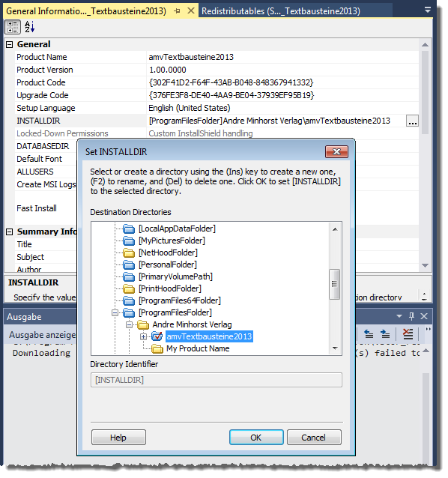This screenshot has height=478, width=448.
Task: Select Setup Language English value
Action: click(190, 108)
